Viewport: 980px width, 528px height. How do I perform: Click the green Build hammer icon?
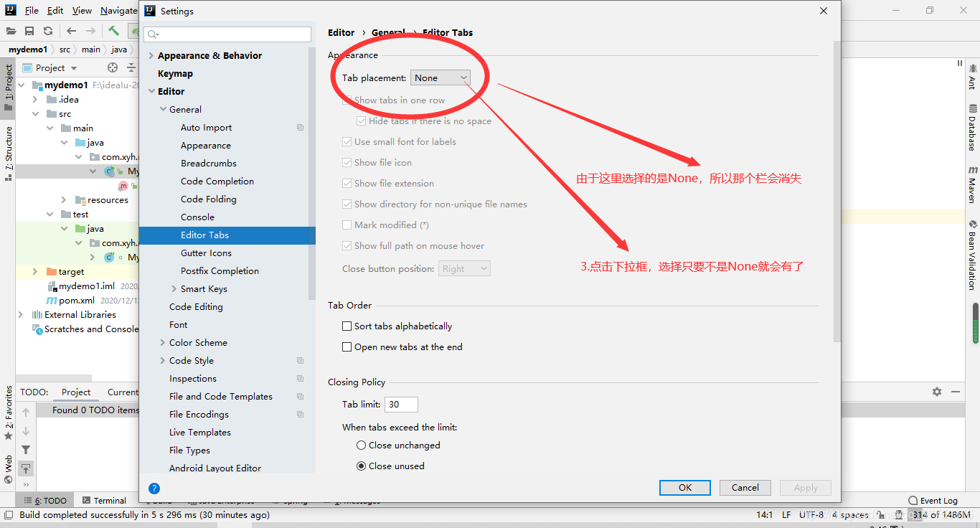(113, 31)
